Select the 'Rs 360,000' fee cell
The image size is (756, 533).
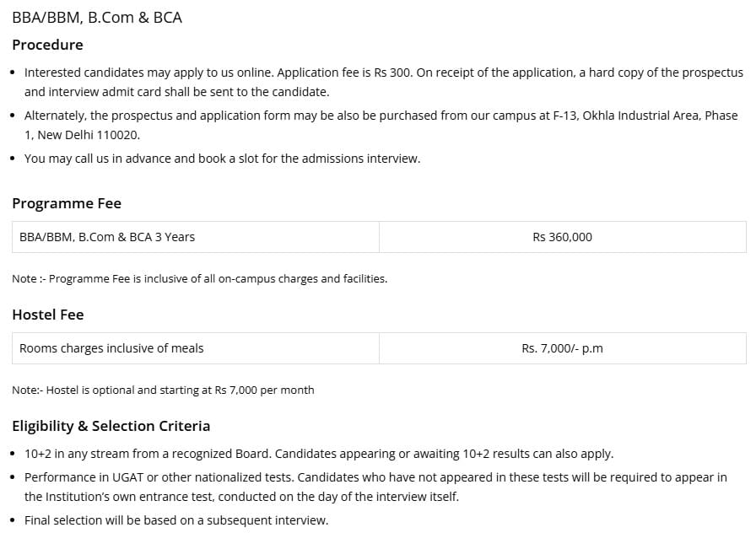pyautogui.click(x=562, y=237)
